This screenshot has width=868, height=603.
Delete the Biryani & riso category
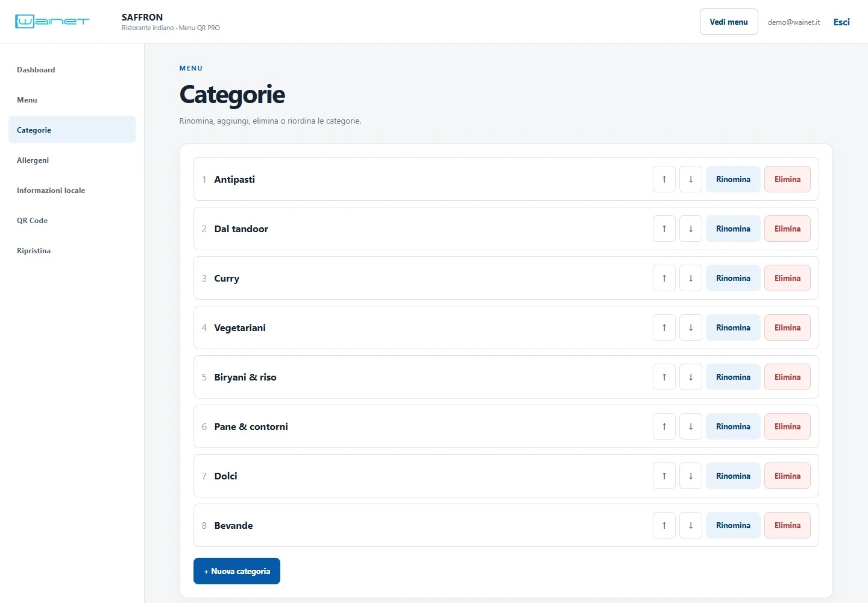787,377
